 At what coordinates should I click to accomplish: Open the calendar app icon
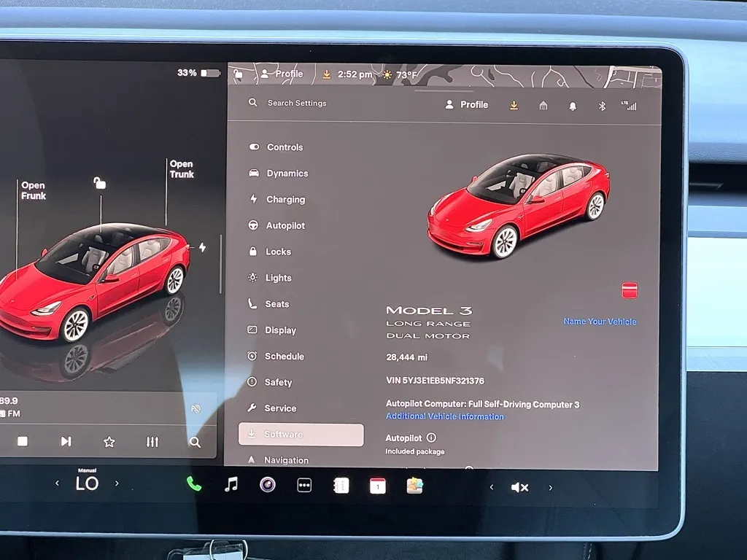377,486
